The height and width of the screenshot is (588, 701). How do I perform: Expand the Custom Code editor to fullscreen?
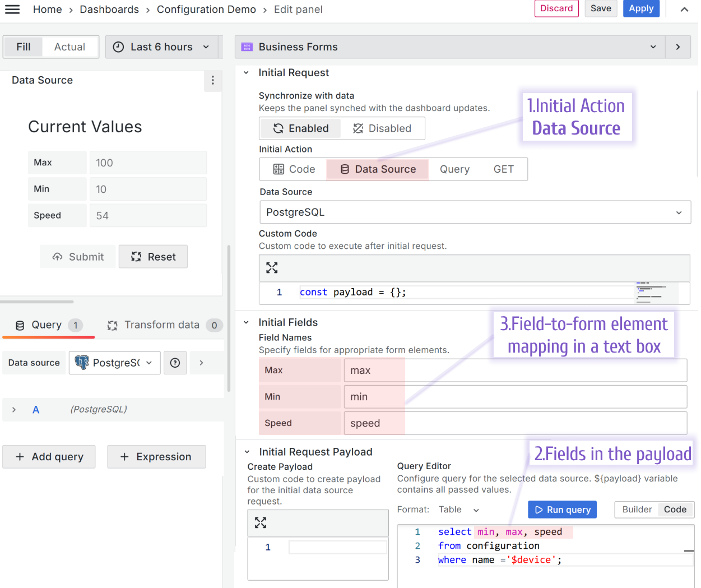tap(272, 268)
